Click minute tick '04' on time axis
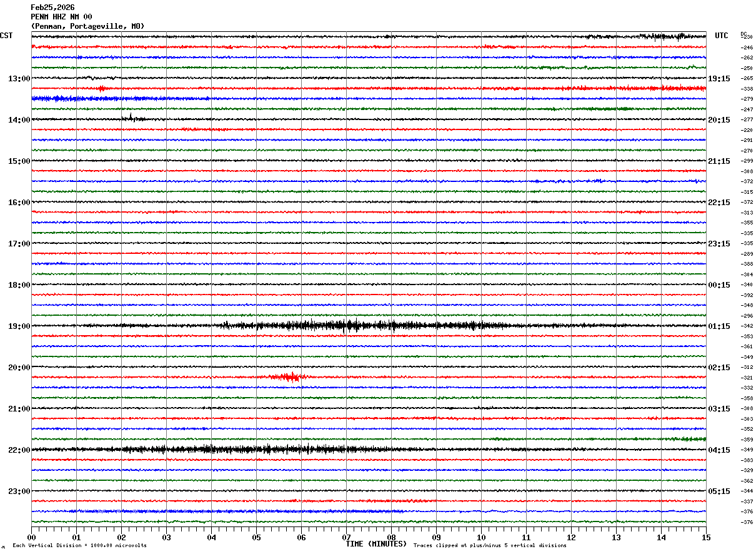 tap(211, 538)
